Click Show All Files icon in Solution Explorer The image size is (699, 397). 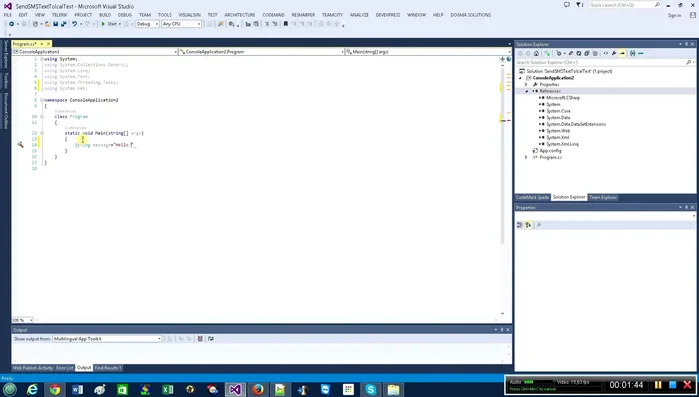point(595,53)
